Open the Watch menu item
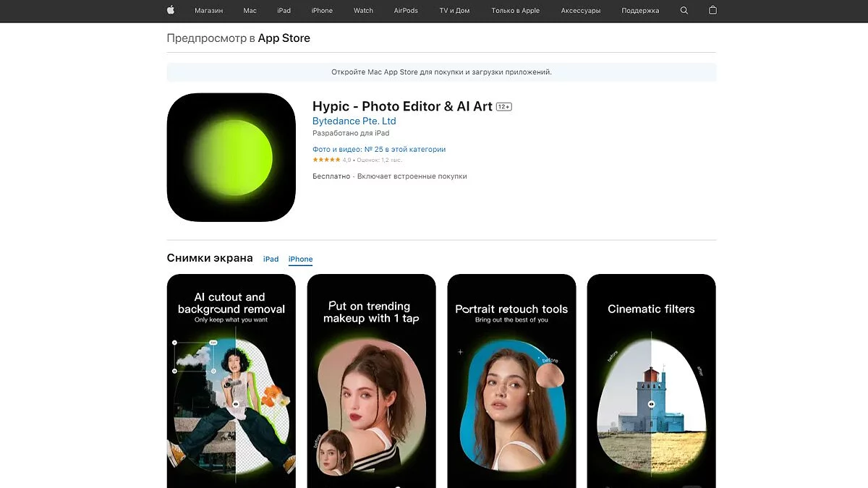The image size is (868, 488). click(x=363, y=11)
